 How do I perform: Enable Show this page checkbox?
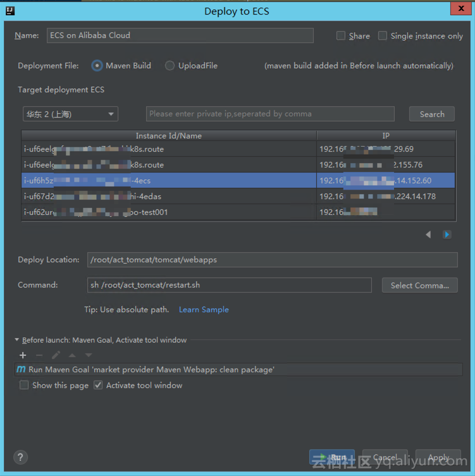[x=24, y=385]
